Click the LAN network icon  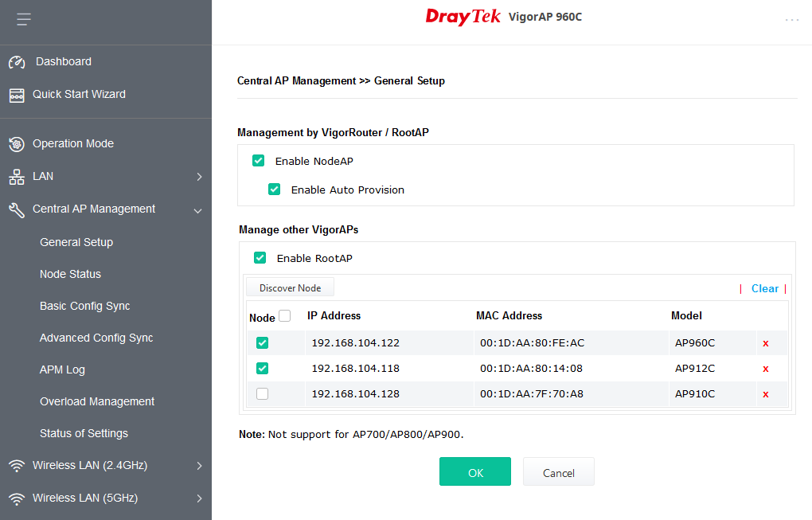point(17,177)
